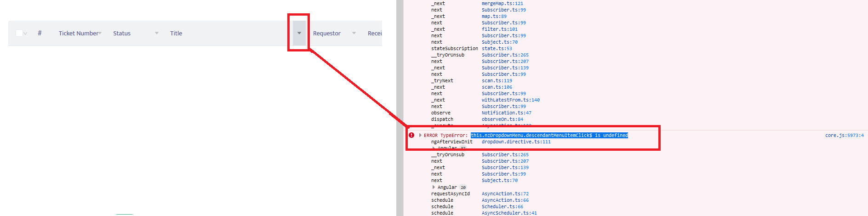Click the Status column header label
Screen dimensions: 868x216
122,33
